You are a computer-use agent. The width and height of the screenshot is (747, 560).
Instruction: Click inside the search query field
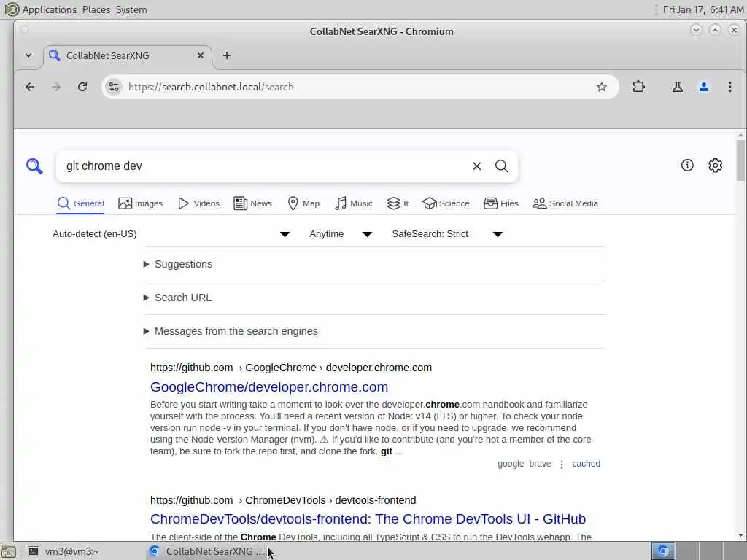[x=264, y=166]
